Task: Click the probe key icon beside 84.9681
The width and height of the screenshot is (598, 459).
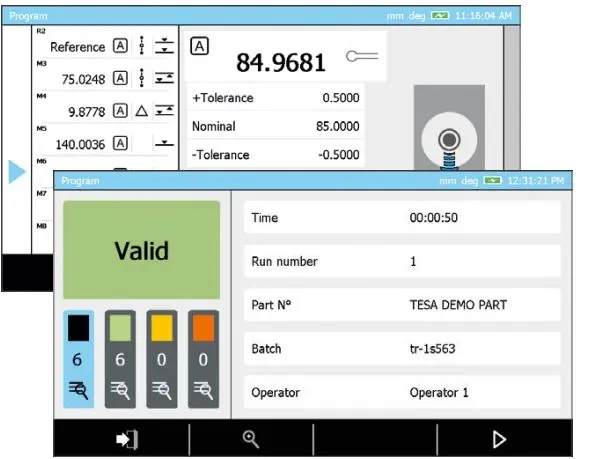Action: pyautogui.click(x=362, y=56)
